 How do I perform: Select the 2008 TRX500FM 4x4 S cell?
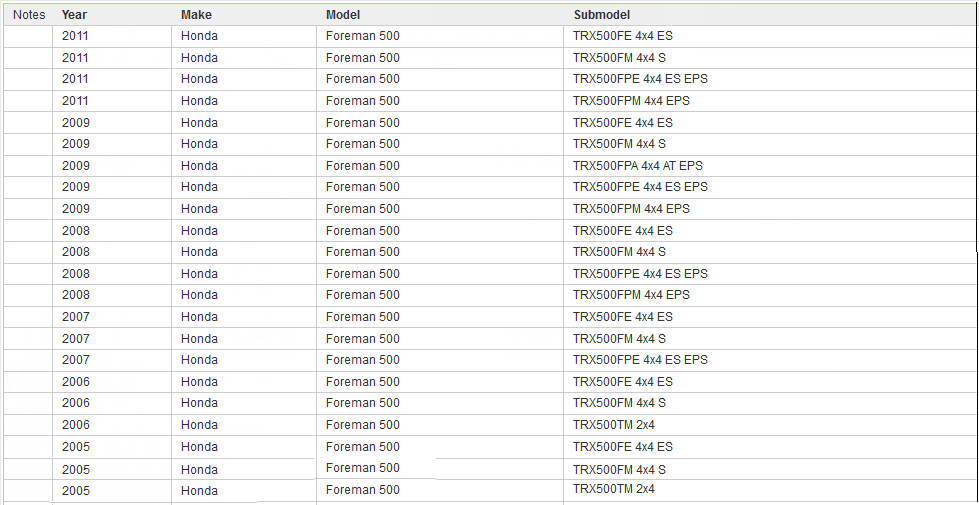(619, 252)
